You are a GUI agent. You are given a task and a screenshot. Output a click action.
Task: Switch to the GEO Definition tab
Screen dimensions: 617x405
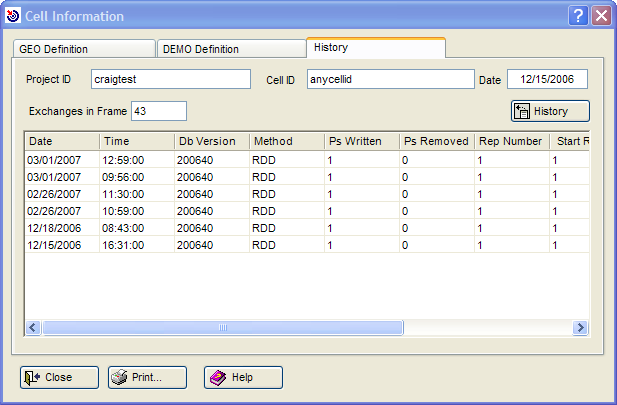coord(83,49)
